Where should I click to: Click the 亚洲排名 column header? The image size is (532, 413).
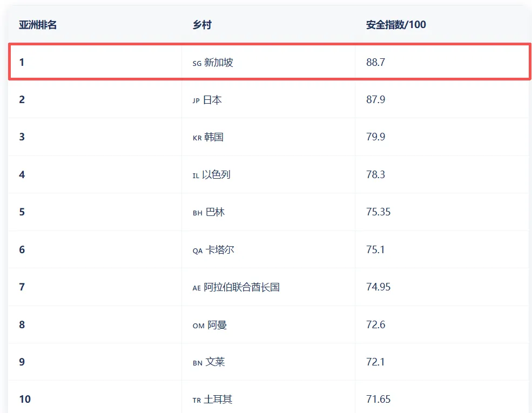38,25
